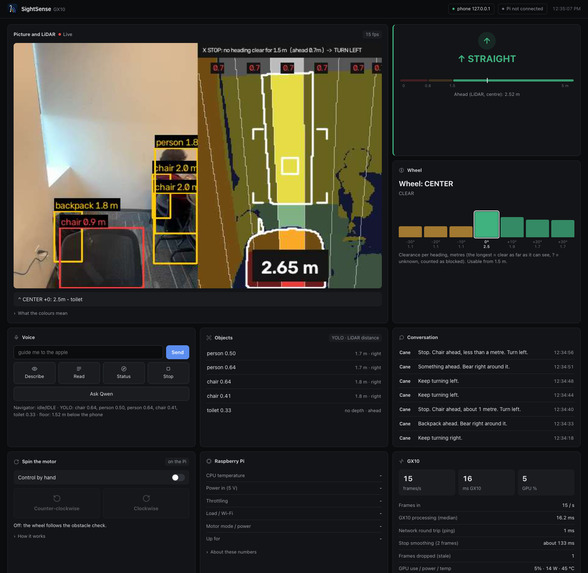Click message Something ahead. Bear right around it
588x573 pixels.
(x=486, y=367)
